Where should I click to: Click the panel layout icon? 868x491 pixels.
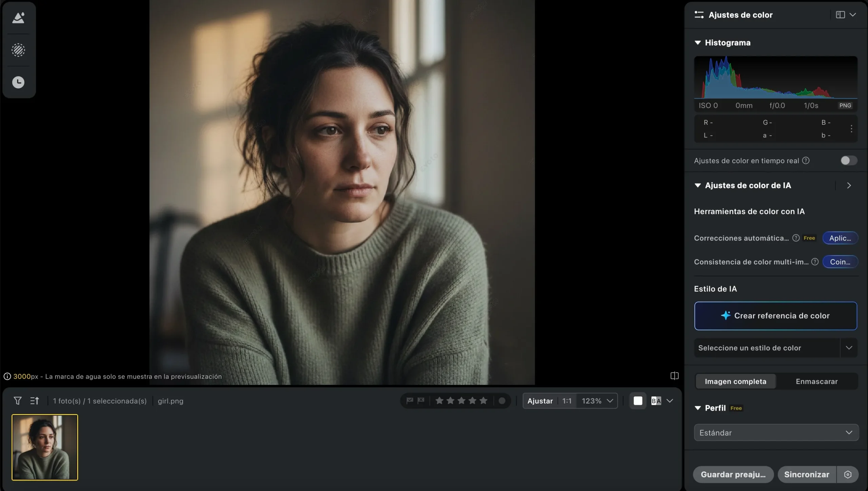click(840, 15)
